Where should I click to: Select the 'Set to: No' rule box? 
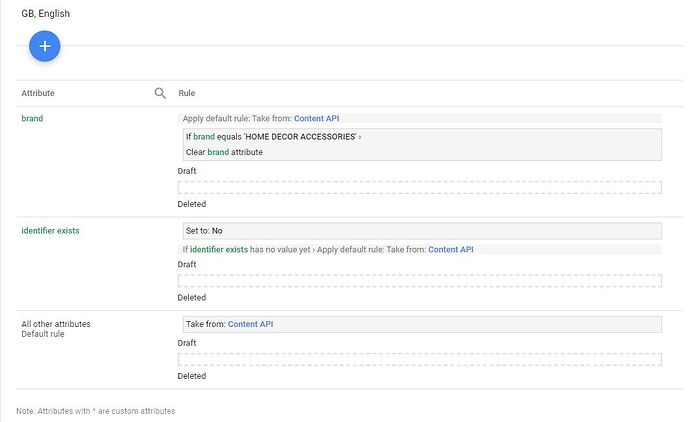419,231
